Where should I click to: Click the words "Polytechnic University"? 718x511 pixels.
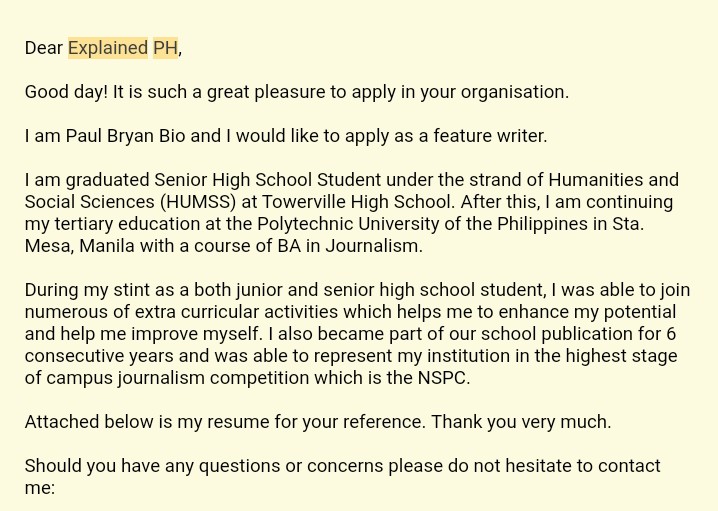click(x=351, y=224)
